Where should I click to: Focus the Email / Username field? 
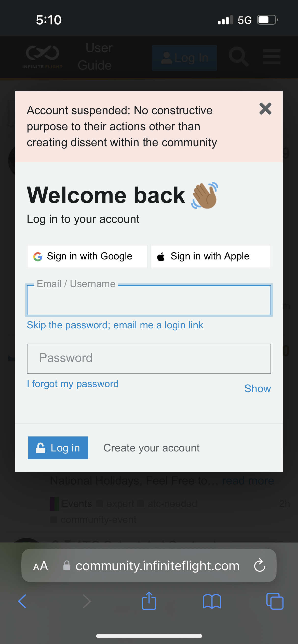tap(149, 300)
